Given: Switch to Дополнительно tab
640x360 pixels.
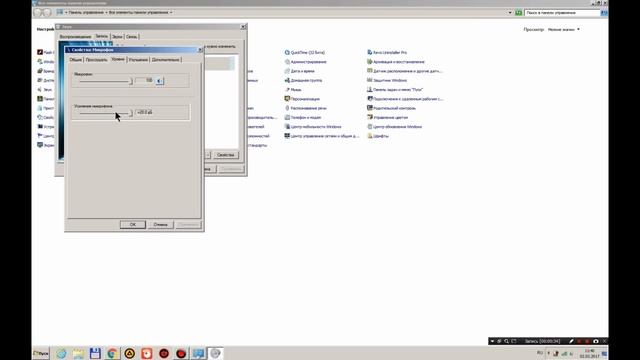Looking at the screenshot, I should point(165,60).
